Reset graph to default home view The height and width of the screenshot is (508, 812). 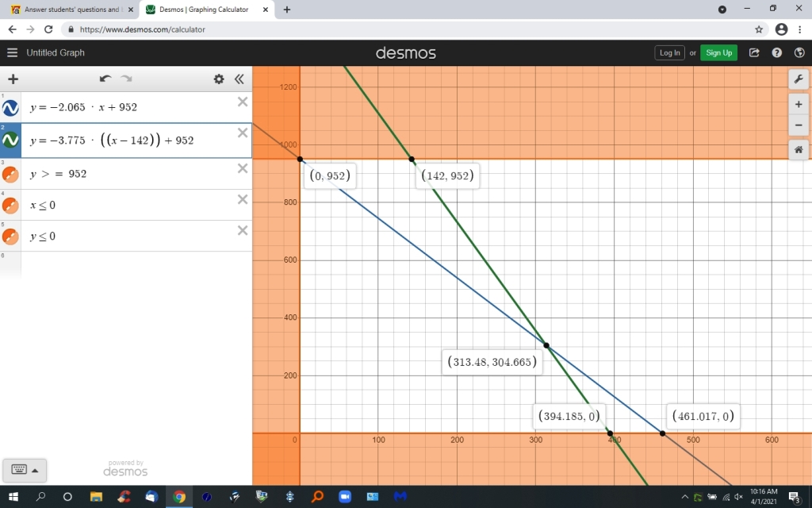(x=799, y=150)
